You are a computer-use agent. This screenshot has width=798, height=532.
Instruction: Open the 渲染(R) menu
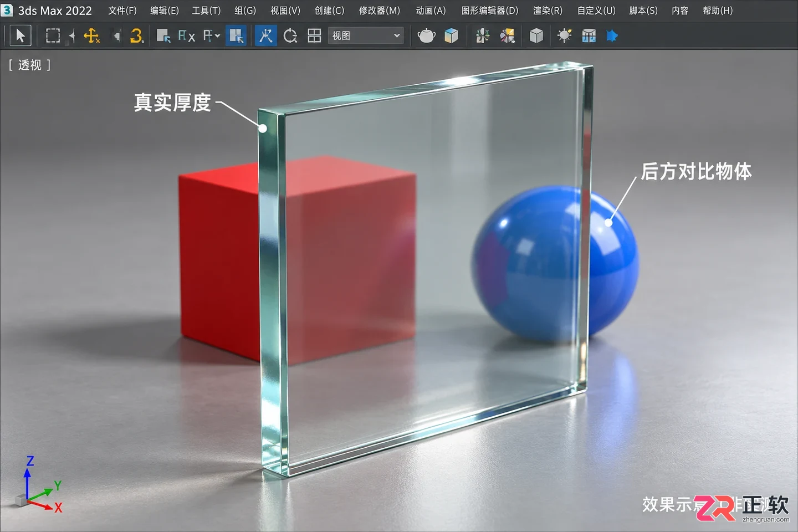(x=548, y=11)
